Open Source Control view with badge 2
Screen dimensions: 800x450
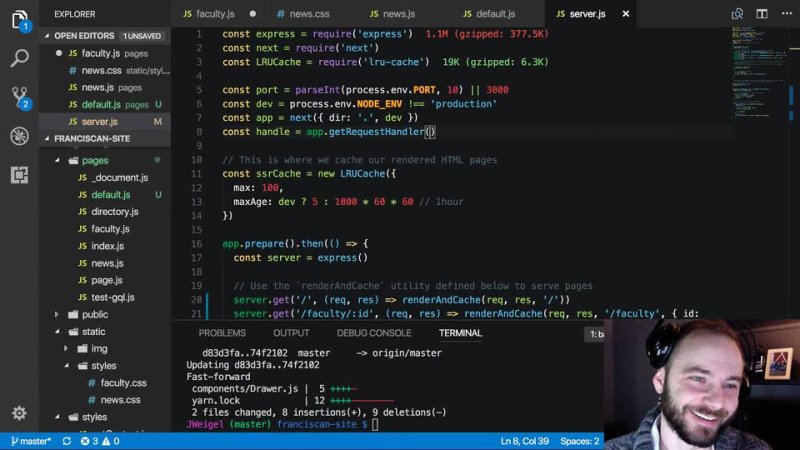click(20, 97)
